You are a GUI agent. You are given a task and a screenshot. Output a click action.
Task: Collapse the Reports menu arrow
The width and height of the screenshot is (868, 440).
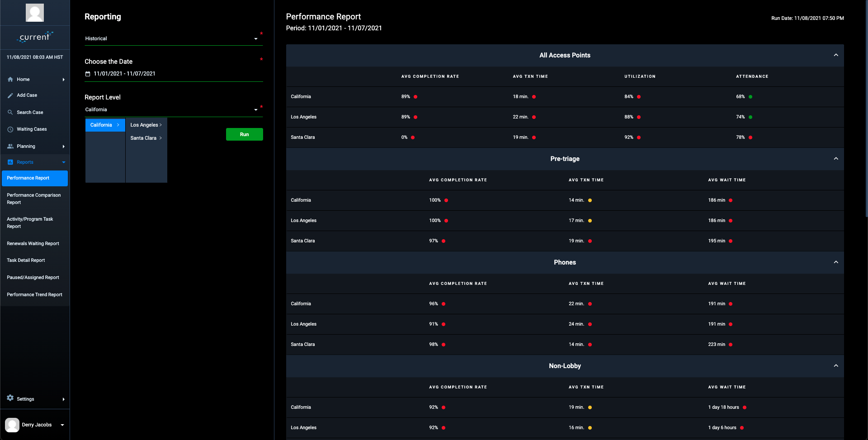pyautogui.click(x=64, y=162)
